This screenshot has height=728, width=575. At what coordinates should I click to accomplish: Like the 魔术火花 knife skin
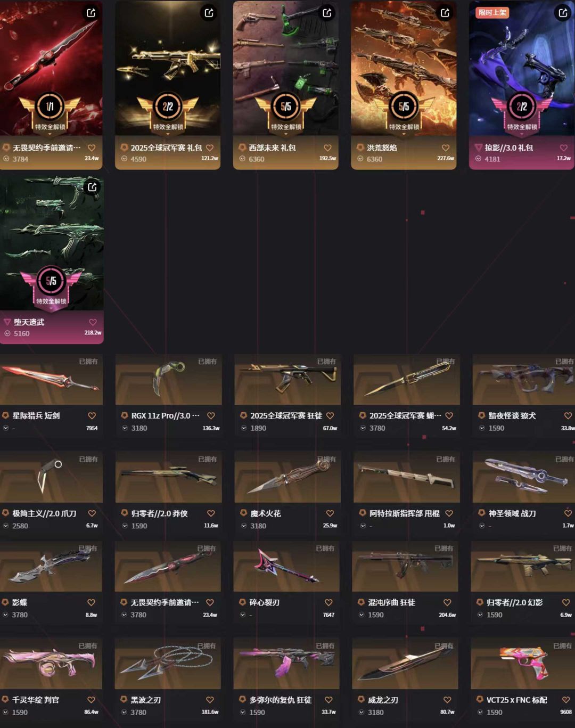point(330,513)
